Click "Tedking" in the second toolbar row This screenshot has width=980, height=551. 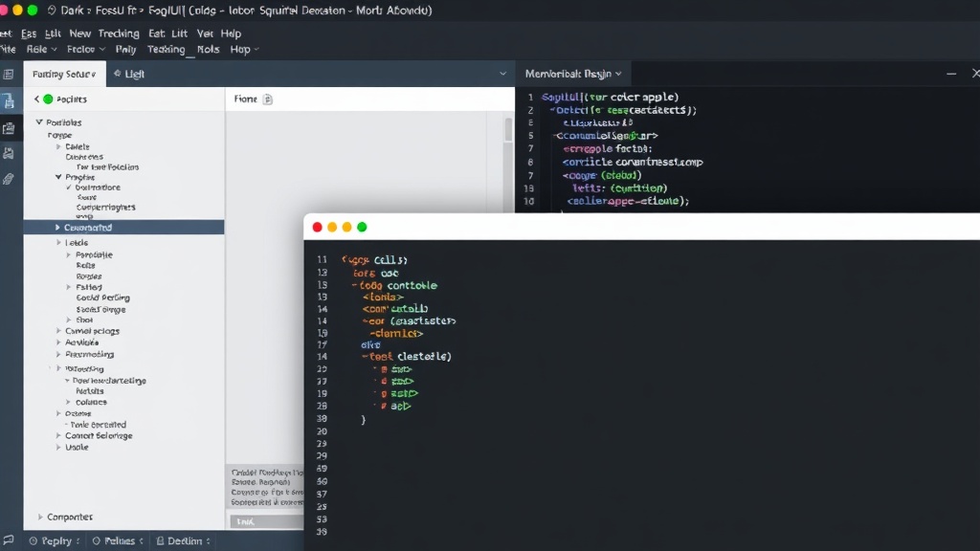click(x=167, y=50)
